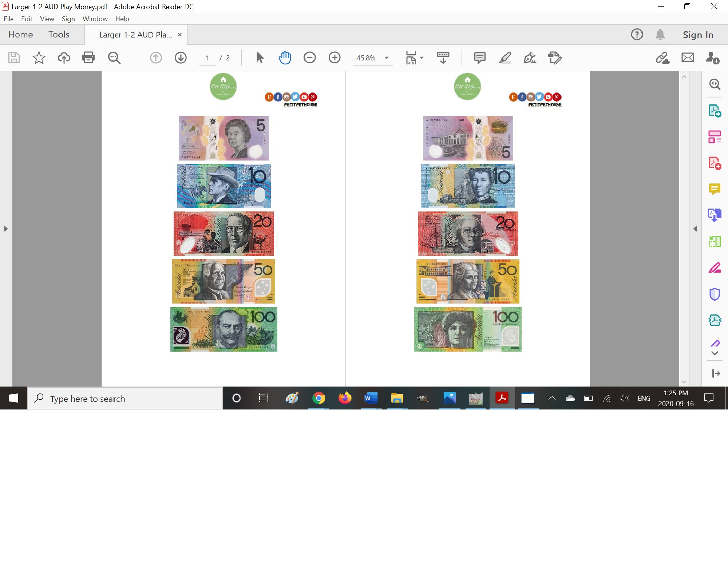Upload file to Document Cloud

pyautogui.click(x=64, y=58)
